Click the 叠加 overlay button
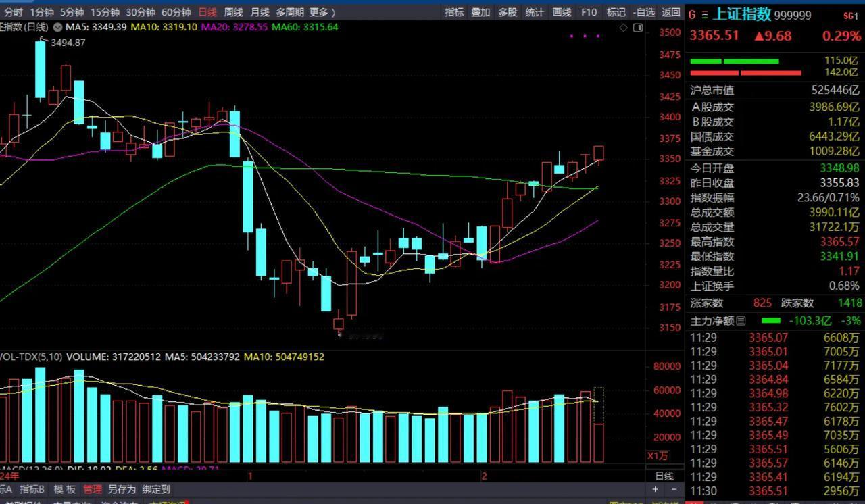 pyautogui.click(x=480, y=12)
